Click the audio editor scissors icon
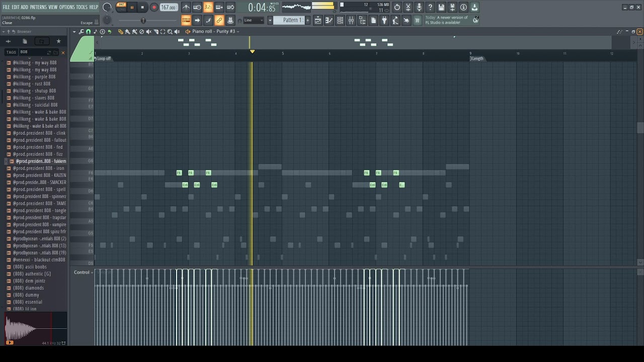This screenshot has height=362, width=644. coord(408,7)
